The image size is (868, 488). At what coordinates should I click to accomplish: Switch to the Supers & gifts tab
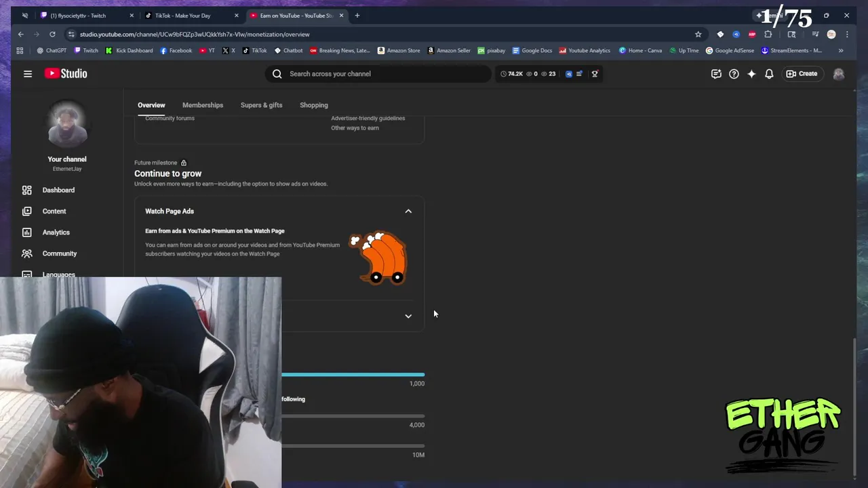(261, 105)
